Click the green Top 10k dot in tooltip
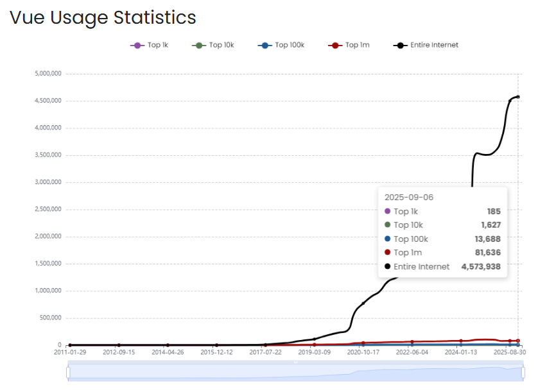 (387, 225)
